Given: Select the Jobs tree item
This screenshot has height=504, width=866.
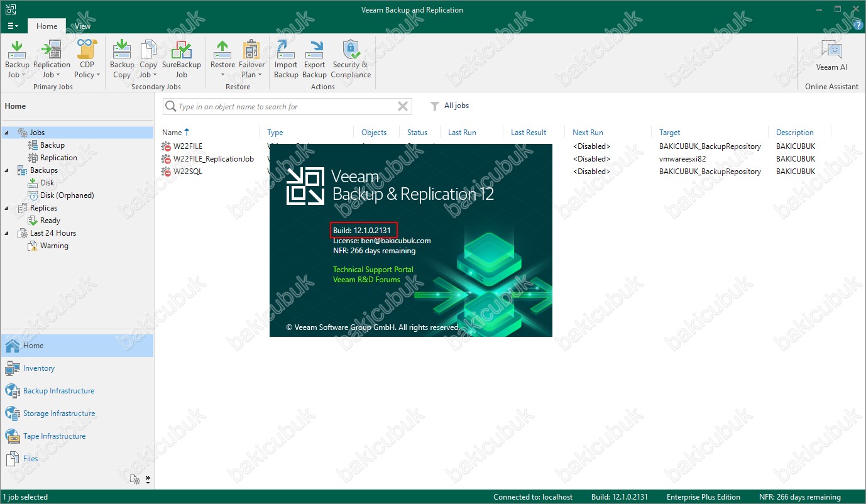Looking at the screenshot, I should pos(37,133).
